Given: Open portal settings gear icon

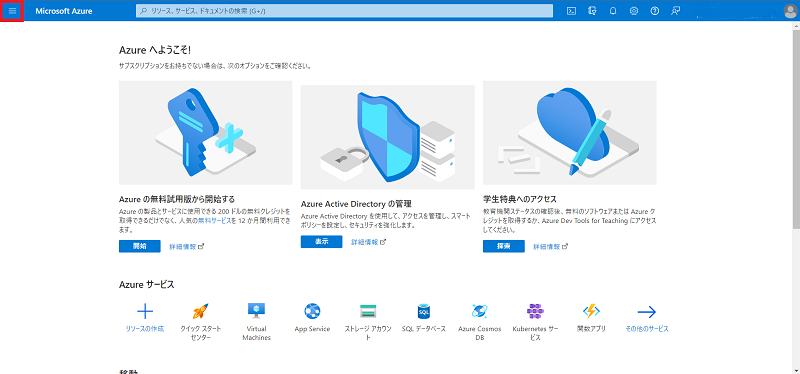Looking at the screenshot, I should [634, 11].
